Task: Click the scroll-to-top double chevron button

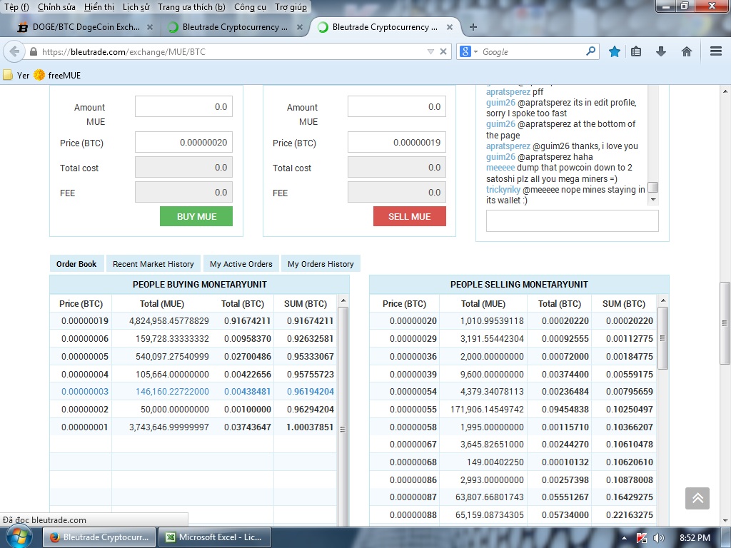Action: [697, 498]
